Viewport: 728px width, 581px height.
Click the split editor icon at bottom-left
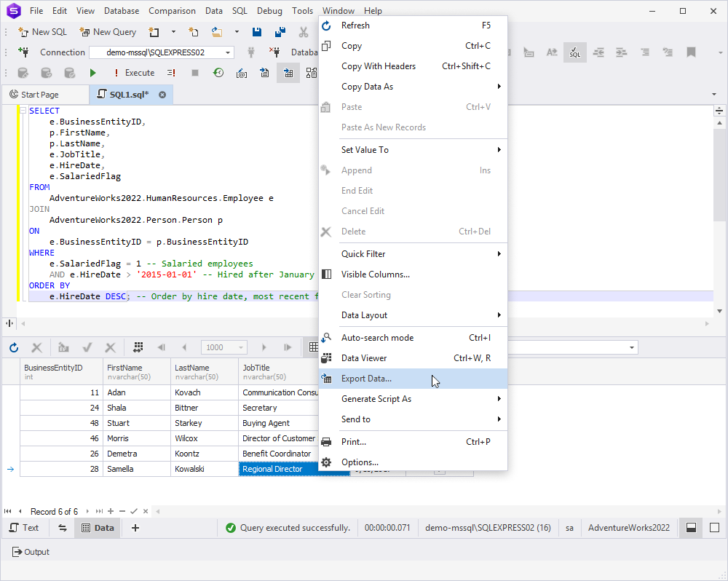coord(9,324)
